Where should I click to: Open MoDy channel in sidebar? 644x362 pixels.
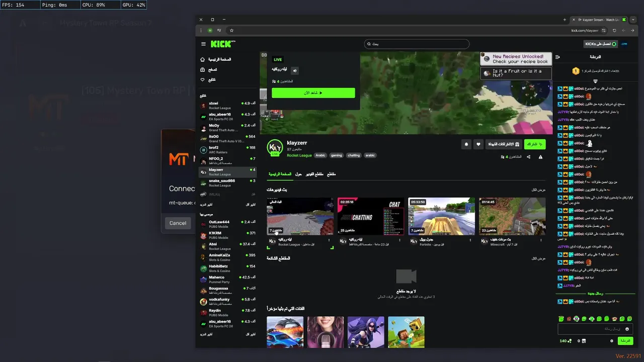click(x=228, y=127)
